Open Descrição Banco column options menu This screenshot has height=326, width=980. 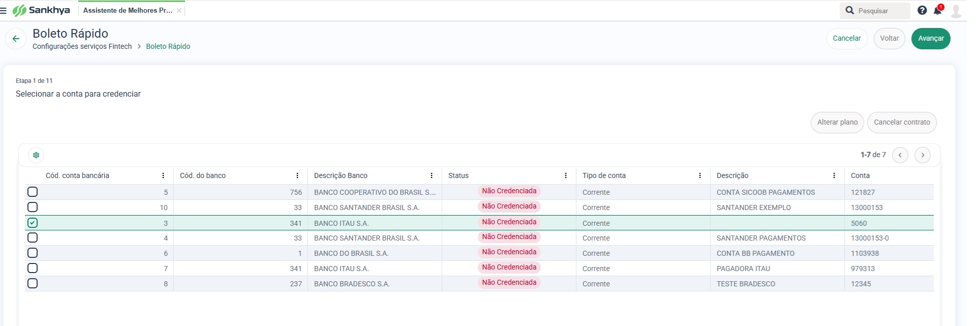(432, 175)
